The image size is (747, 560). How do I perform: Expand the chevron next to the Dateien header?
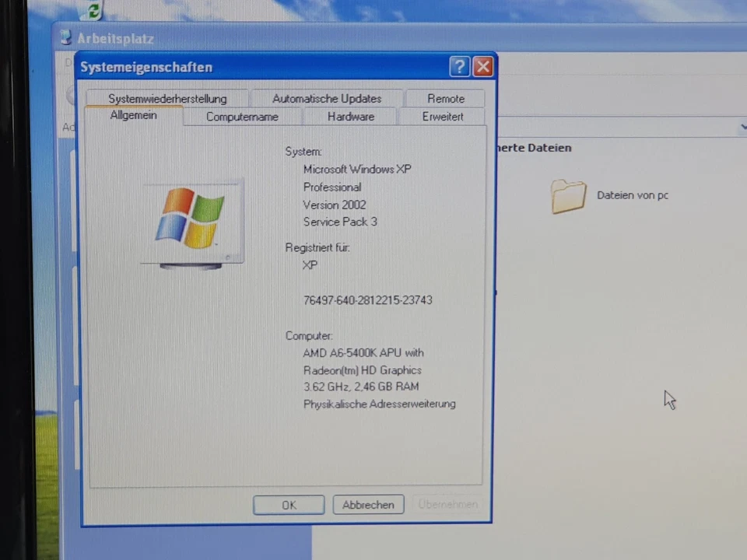[x=743, y=127]
